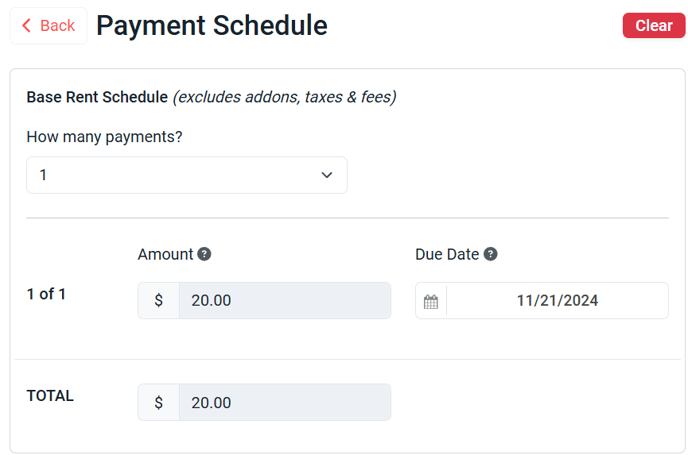Click the Payment Schedule page heading
688x455 pixels.
212,25
